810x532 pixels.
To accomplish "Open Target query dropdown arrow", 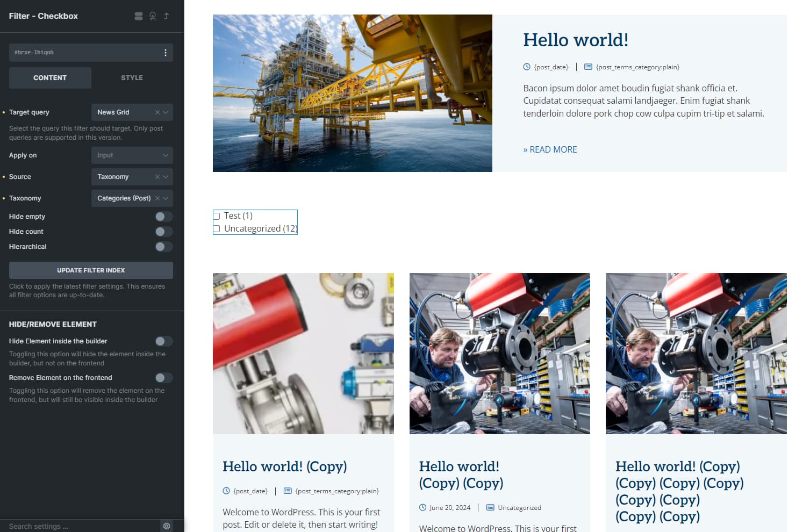I will click(166, 112).
